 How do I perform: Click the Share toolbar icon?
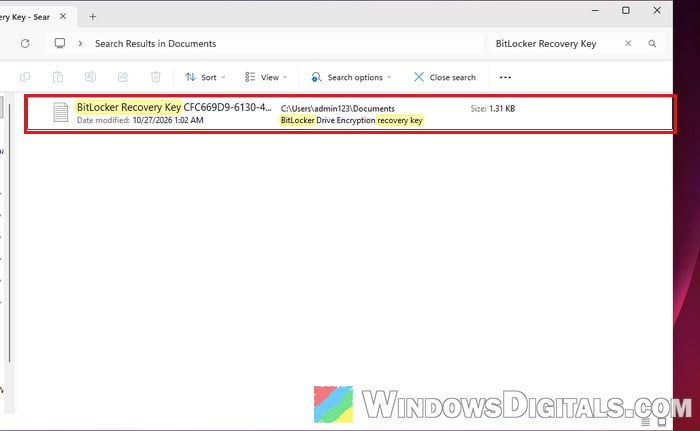[123, 77]
